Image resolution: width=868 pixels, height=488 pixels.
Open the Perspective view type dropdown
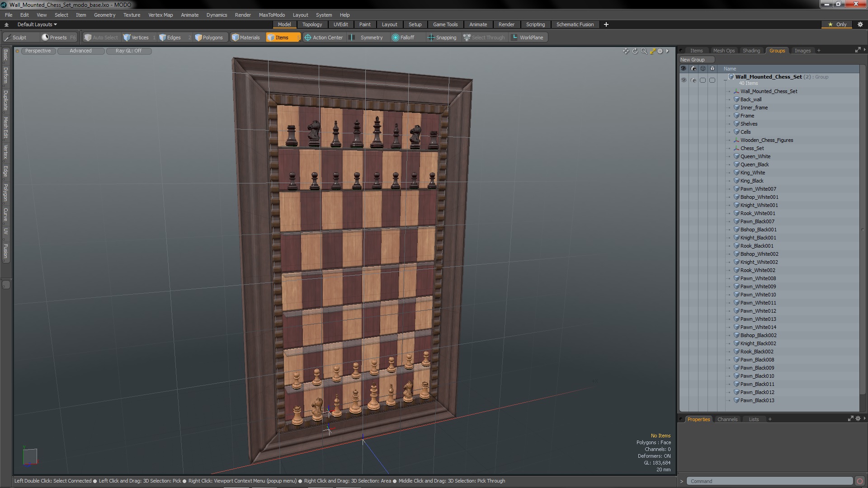(38, 51)
